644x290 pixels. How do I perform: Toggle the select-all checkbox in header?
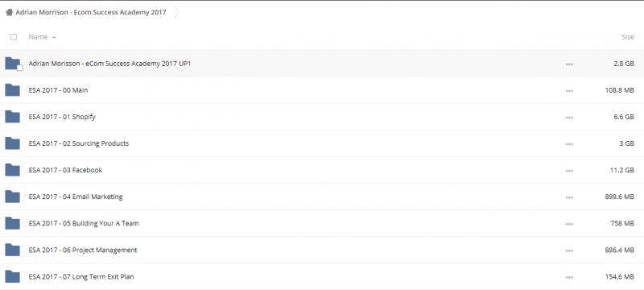(14, 37)
